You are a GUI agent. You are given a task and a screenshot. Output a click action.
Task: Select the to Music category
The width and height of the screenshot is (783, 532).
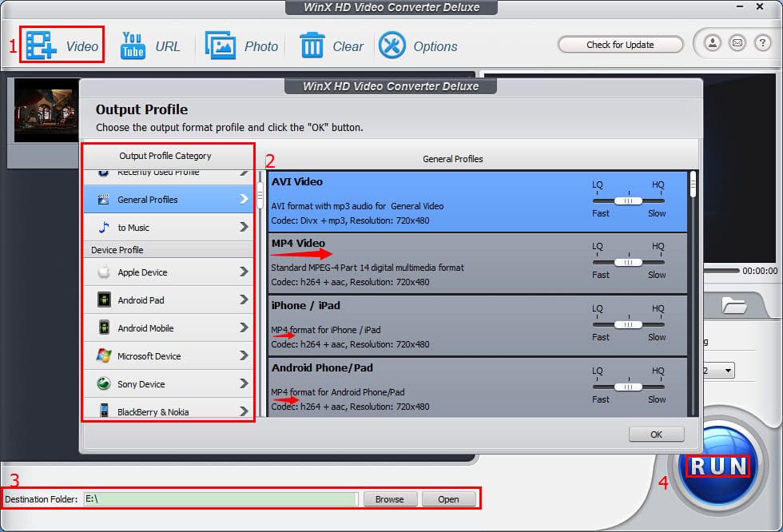pos(169,227)
